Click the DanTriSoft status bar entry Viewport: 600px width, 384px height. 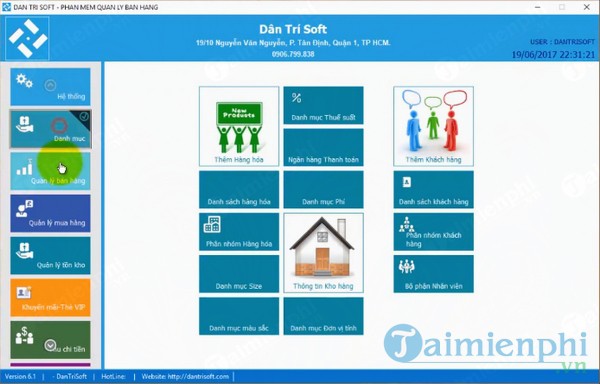click(x=70, y=376)
